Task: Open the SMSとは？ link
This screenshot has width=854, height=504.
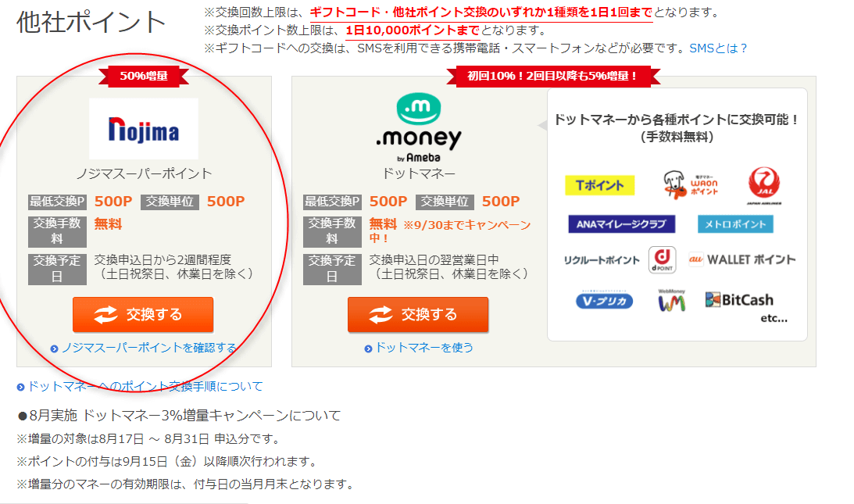Action: click(x=718, y=48)
